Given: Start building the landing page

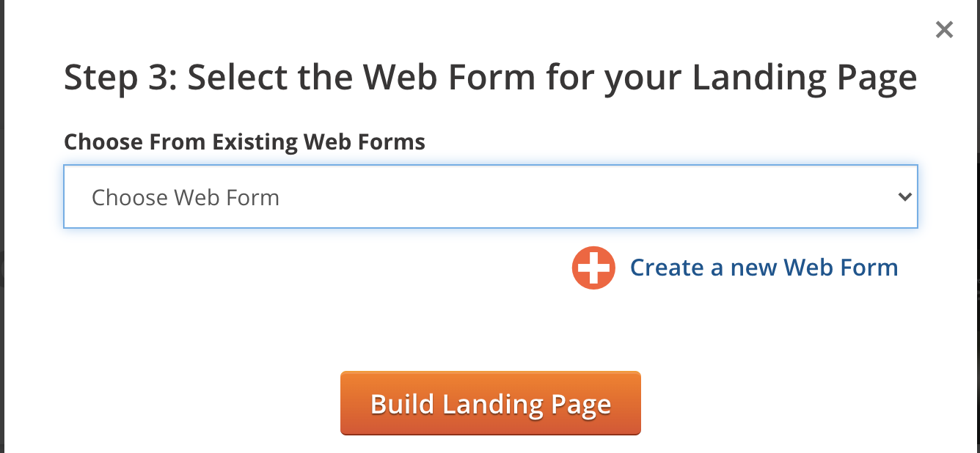Looking at the screenshot, I should (x=491, y=403).
